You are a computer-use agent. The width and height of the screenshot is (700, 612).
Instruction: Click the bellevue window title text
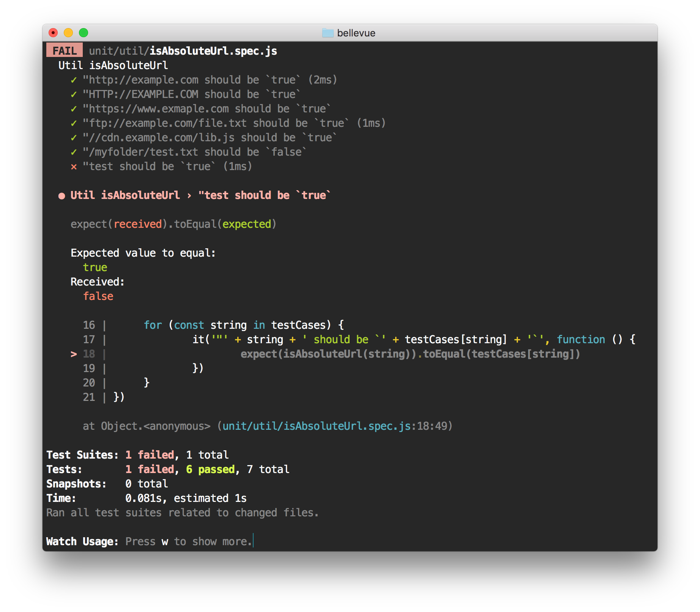[x=356, y=33]
